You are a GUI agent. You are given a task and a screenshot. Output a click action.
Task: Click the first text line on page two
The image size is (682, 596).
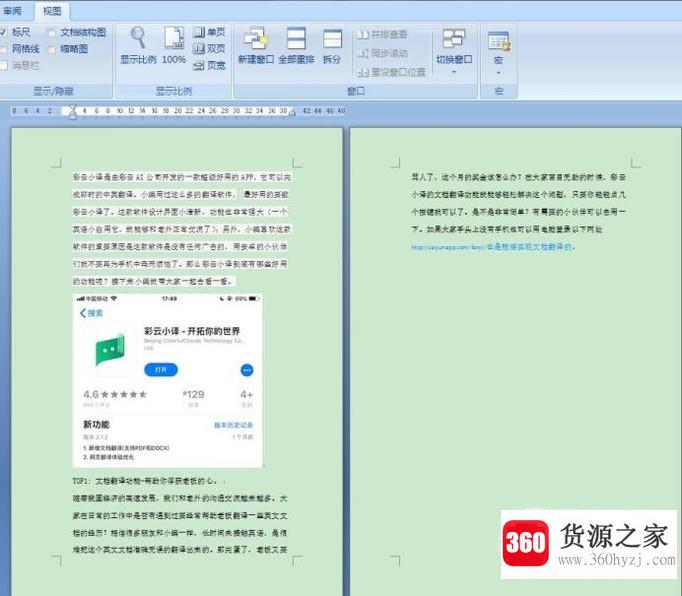(x=518, y=177)
